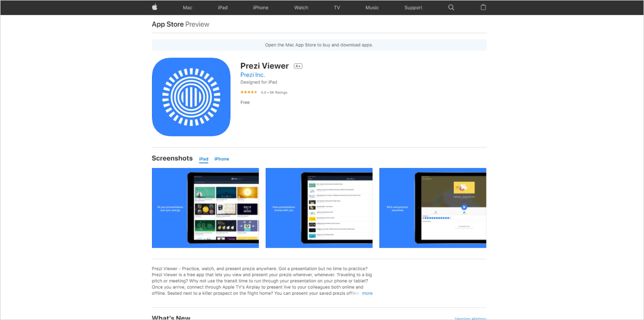
Task: Open the search magnifier icon
Action: pyautogui.click(x=451, y=8)
